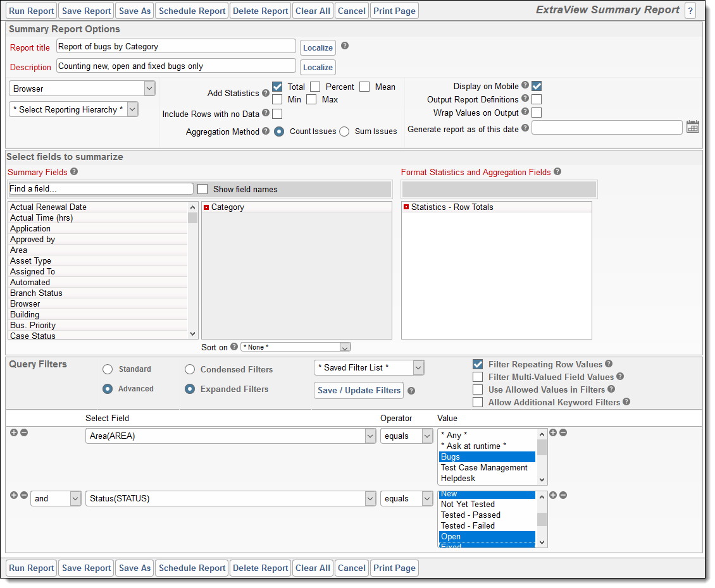This screenshot has height=588, width=715.
Task: Open the equals operator dropdown for Status
Action: coord(407,499)
